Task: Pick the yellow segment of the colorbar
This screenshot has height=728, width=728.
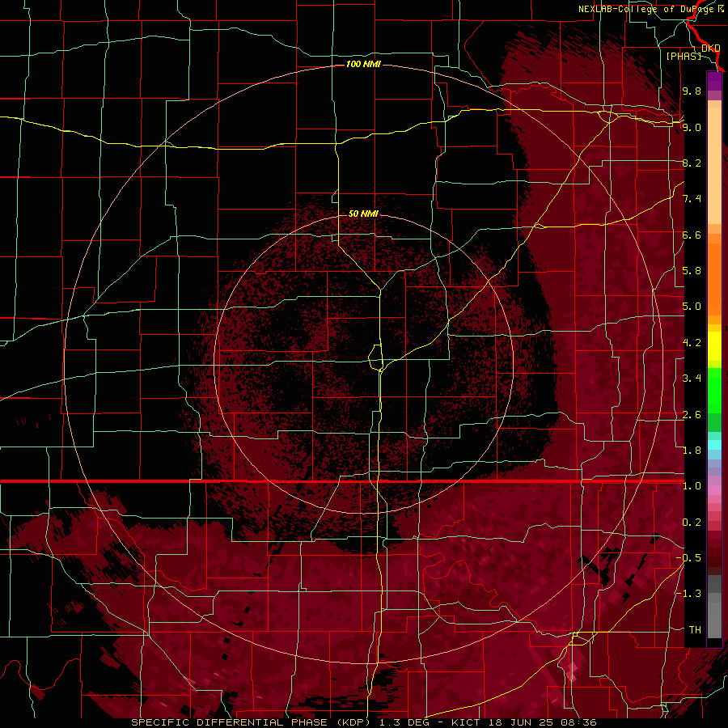Action: click(714, 346)
